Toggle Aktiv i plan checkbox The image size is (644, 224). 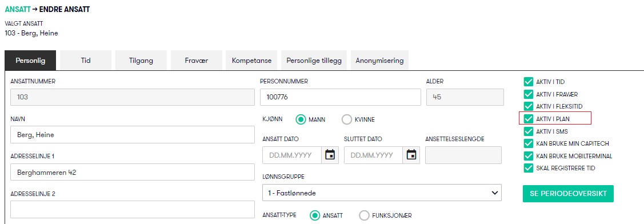[528, 119]
